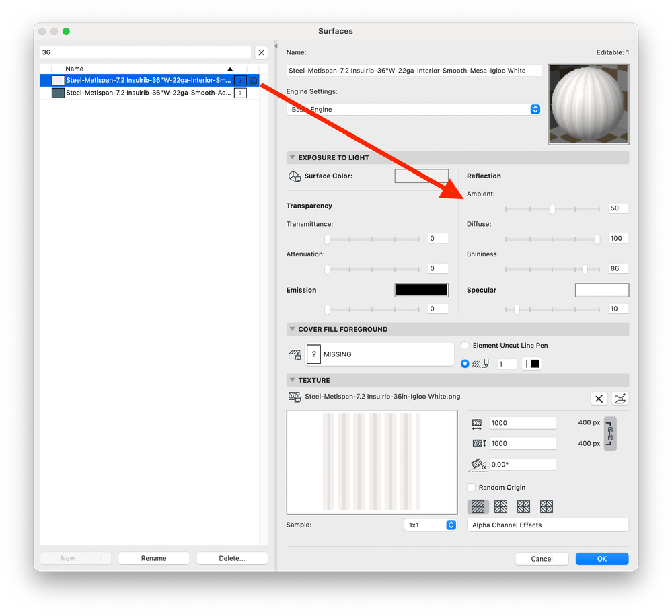
Task: Click the sphere preview thumbnail
Action: click(589, 104)
